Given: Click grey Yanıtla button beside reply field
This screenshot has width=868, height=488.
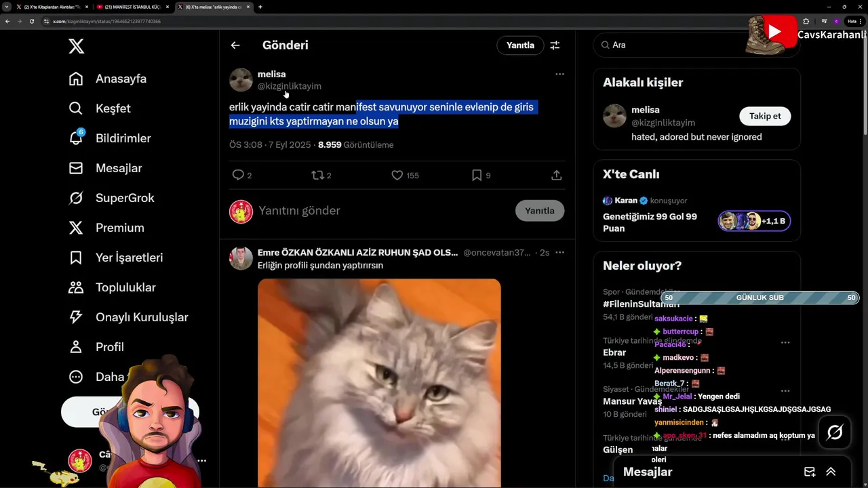Looking at the screenshot, I should click(x=540, y=211).
